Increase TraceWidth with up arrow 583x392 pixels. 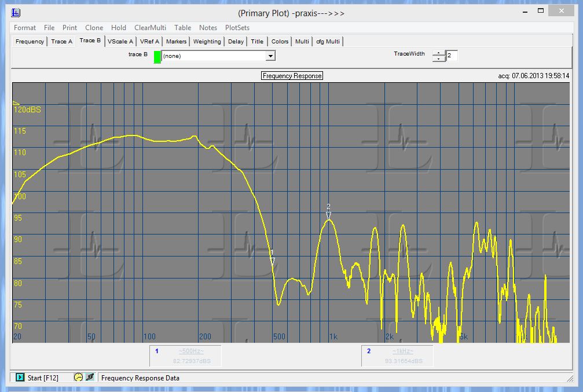[439, 53]
